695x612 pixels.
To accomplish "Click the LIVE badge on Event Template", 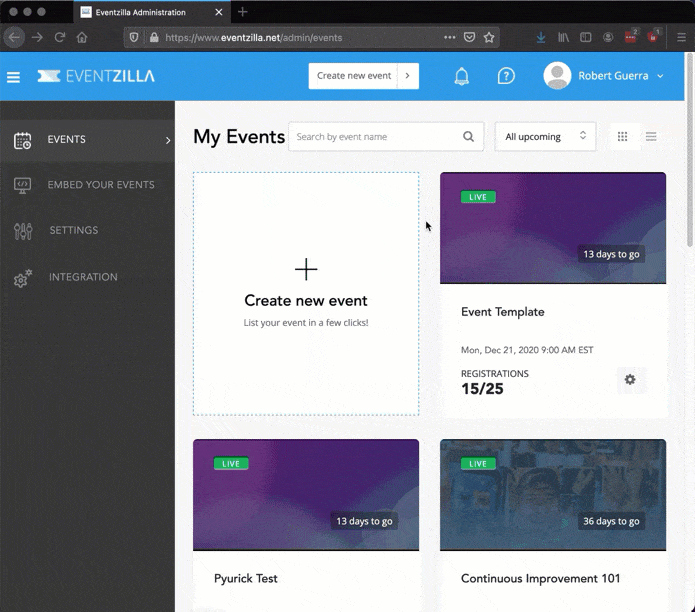I will point(478,197).
